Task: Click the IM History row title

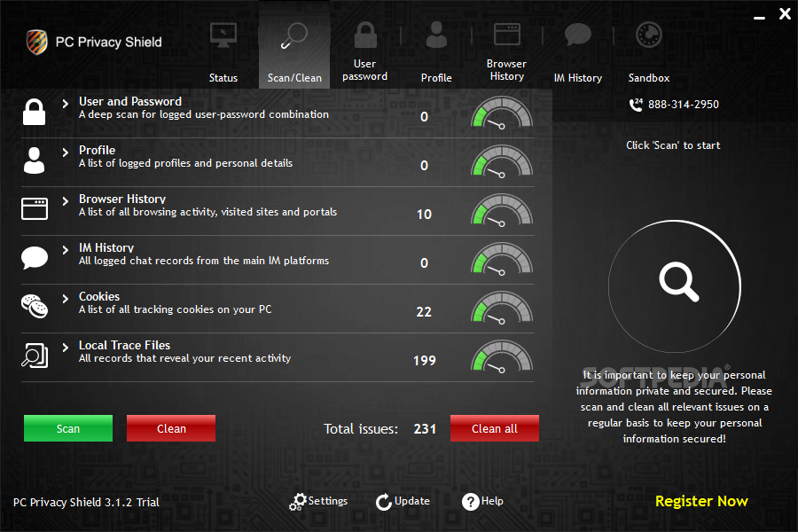Action: point(106,247)
